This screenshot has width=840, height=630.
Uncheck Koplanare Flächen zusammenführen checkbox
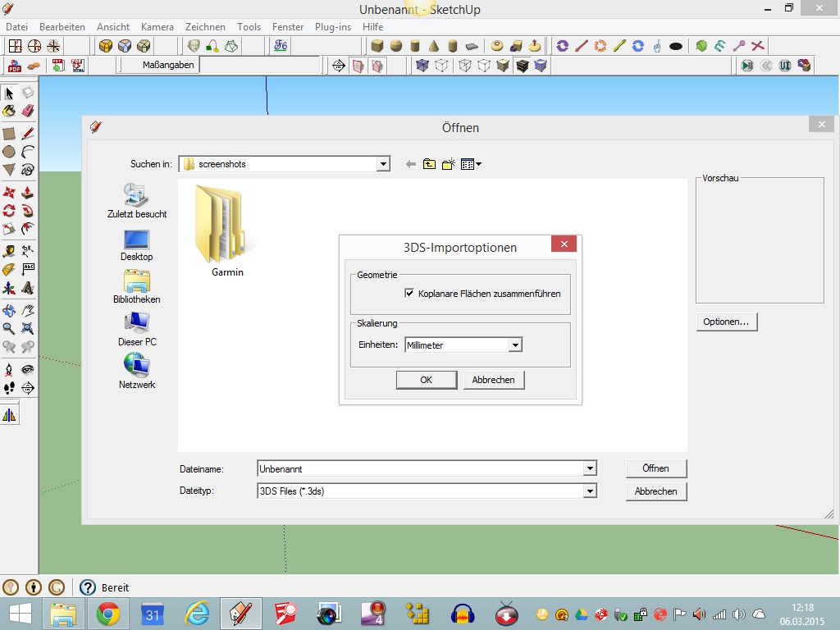(x=409, y=293)
